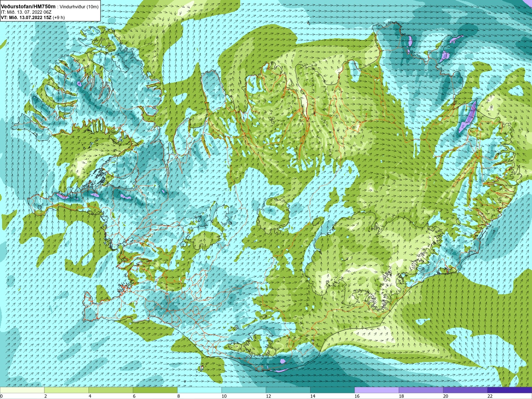The height and width of the screenshot is (399, 532).
Task: Pick the 10–12 turquoise legend swatch
Action: [244, 390]
